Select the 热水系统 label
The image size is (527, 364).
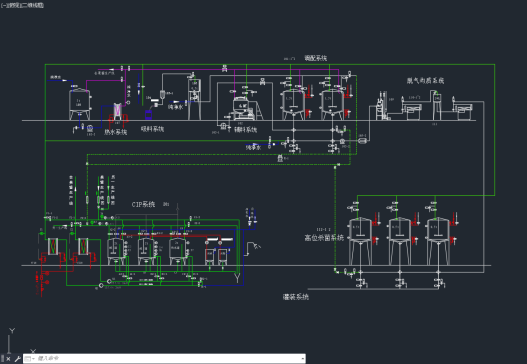(x=115, y=132)
